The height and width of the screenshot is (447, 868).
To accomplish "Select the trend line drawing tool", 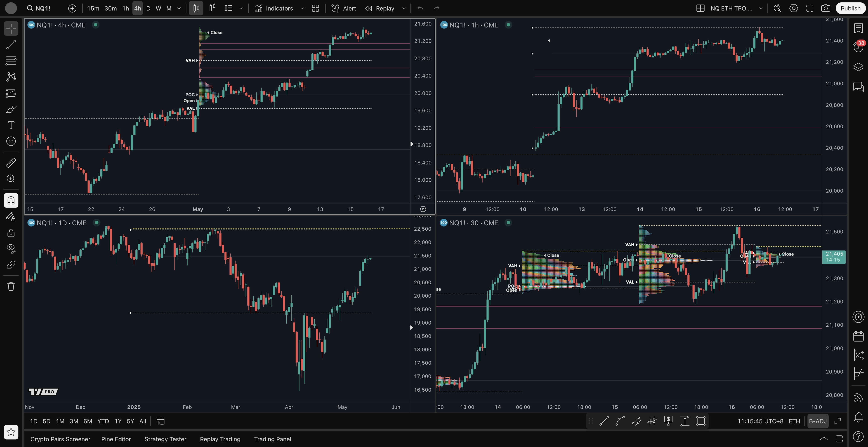I will (11, 45).
